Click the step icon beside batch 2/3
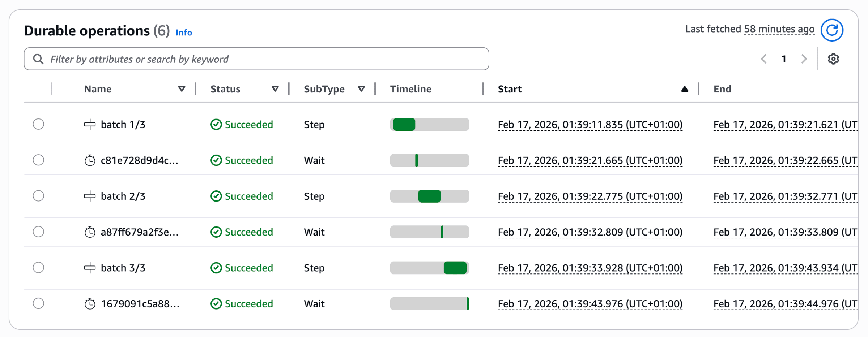This screenshot has width=868, height=337. click(x=90, y=196)
